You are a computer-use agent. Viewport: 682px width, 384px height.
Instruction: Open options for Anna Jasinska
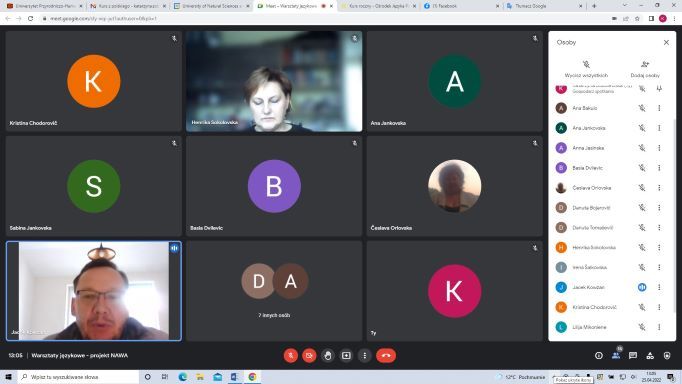[659, 148]
